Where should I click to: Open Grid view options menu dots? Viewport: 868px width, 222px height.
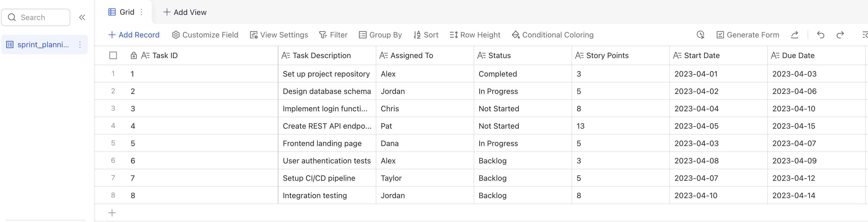[x=141, y=12]
